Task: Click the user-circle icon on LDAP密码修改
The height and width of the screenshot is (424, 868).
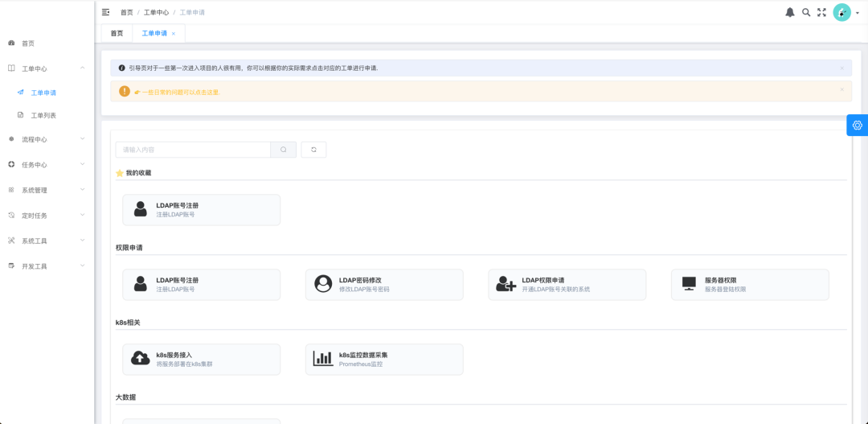Action: click(323, 284)
